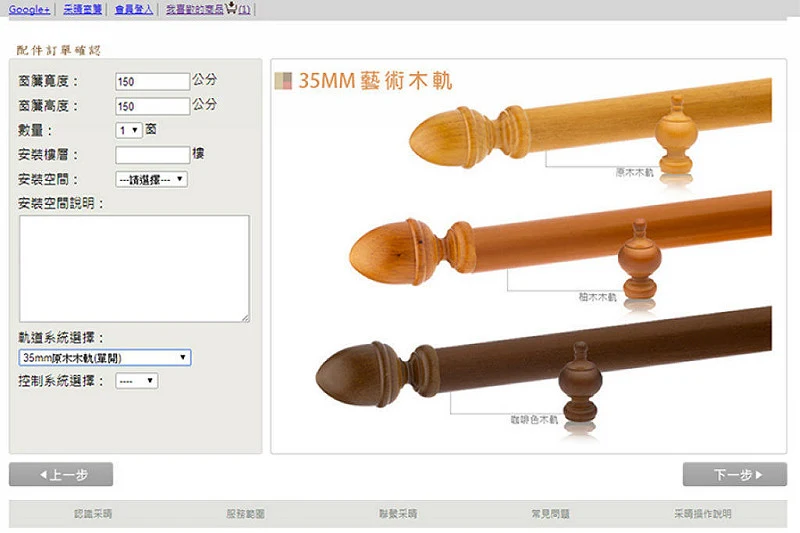Click the 35MM 藝術木軌 heading text
The width and height of the screenshot is (800, 533).
tap(375, 81)
